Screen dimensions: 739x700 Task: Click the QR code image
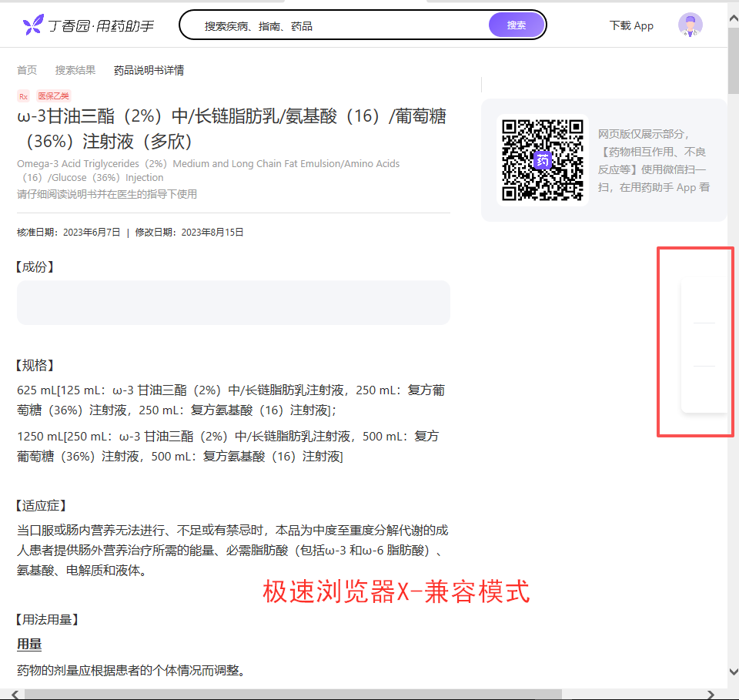(x=542, y=160)
